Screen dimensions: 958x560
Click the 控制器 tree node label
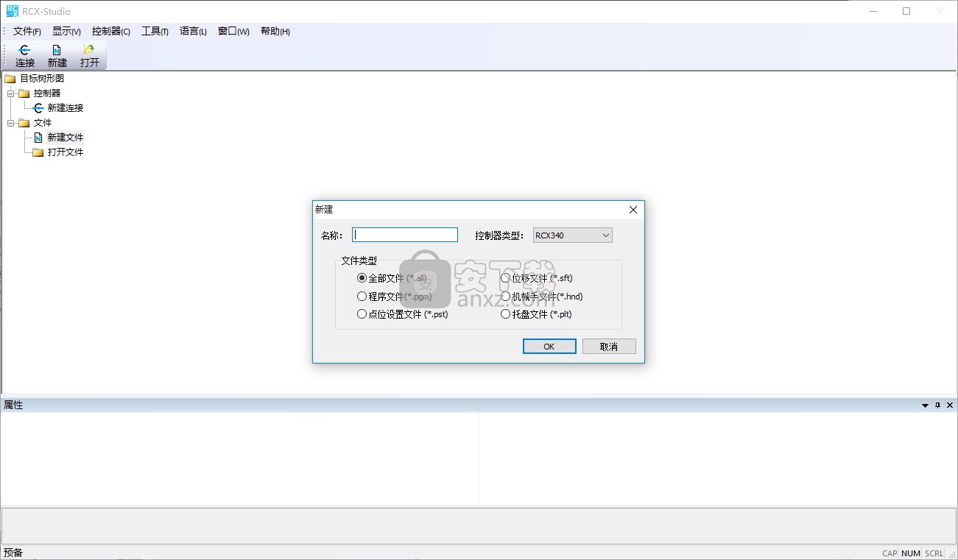point(47,93)
